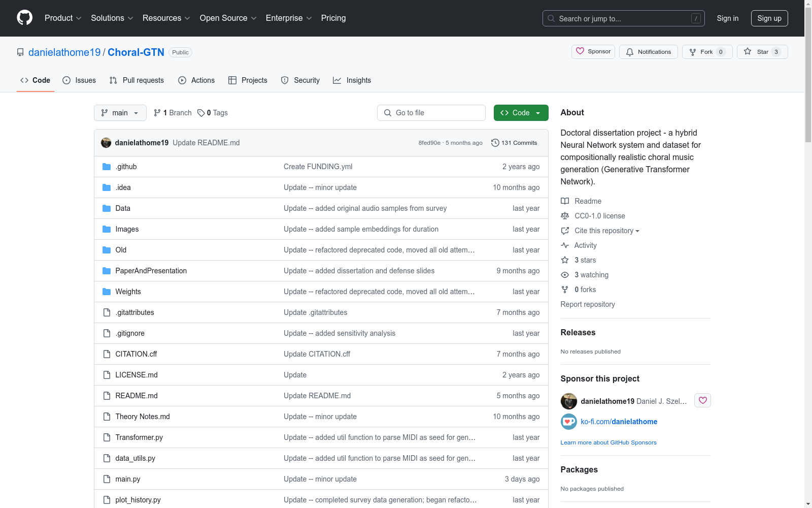Open the LICENSE.md file
Image resolution: width=812 pixels, height=508 pixels.
(137, 375)
